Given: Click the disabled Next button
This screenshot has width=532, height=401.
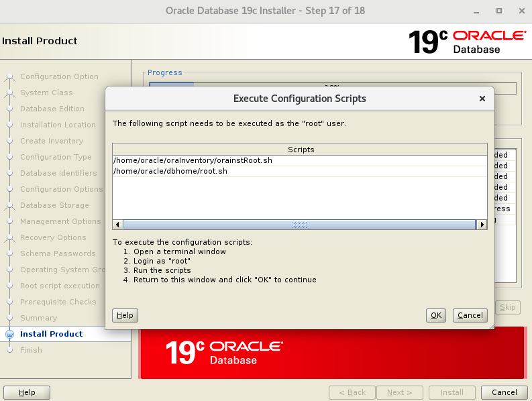Looking at the screenshot, I should (400, 392).
